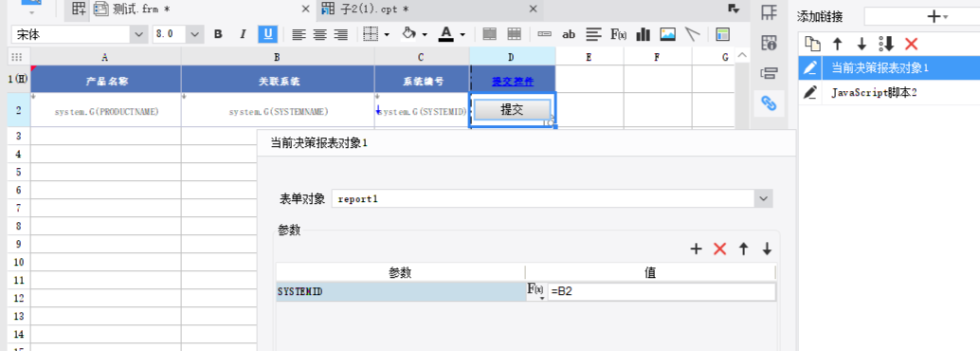This screenshot has height=351, width=980.
Task: Insert a widget element via toolbar
Action: click(544, 34)
